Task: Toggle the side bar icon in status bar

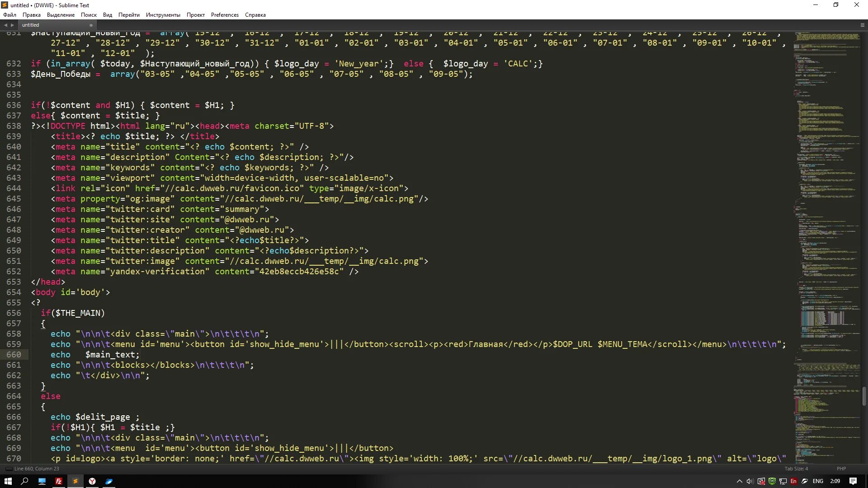Action: (x=9, y=469)
